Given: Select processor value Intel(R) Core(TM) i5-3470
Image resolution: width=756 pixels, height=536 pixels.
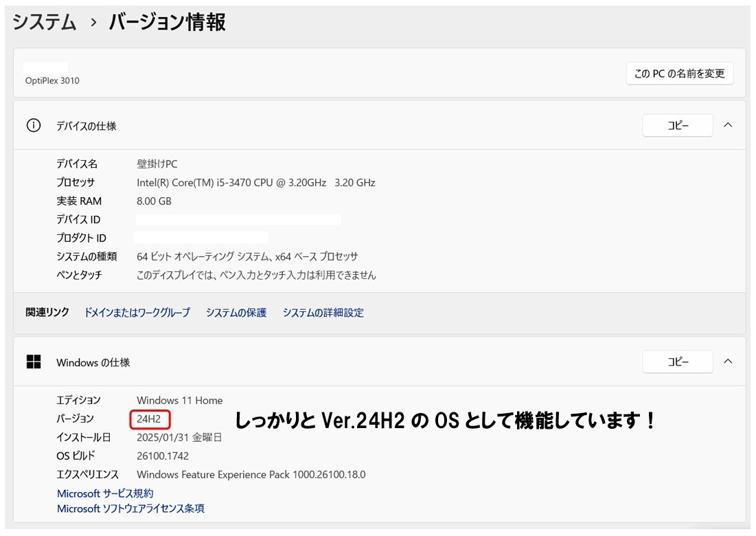Looking at the screenshot, I should [x=256, y=183].
